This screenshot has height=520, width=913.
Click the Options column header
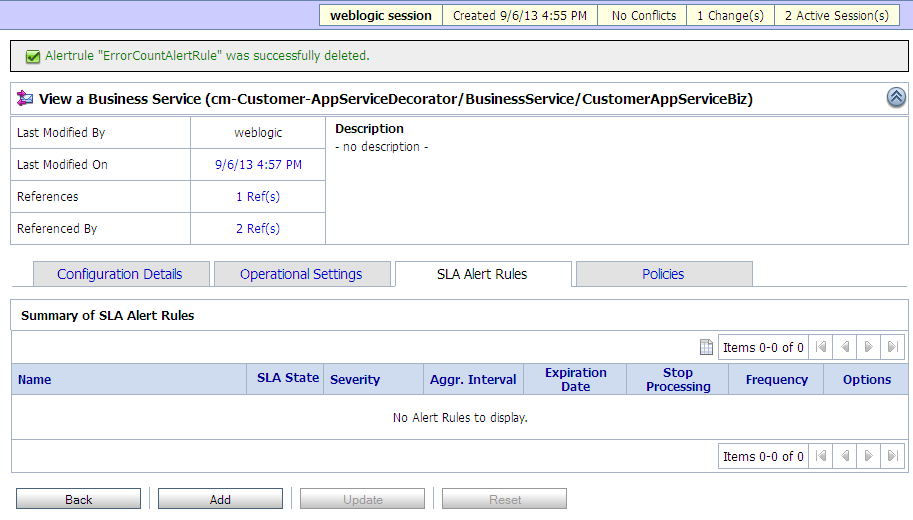[x=866, y=380]
